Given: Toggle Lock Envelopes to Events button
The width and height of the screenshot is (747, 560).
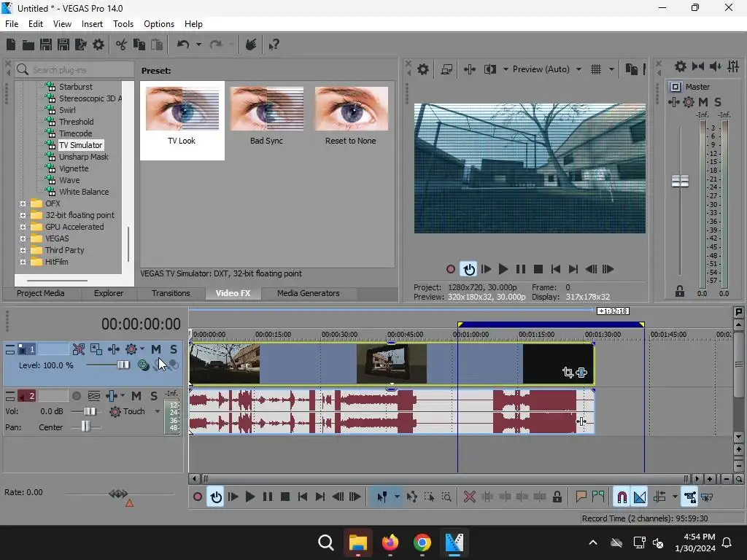Looking at the screenshot, I should pyautogui.click(x=690, y=497).
